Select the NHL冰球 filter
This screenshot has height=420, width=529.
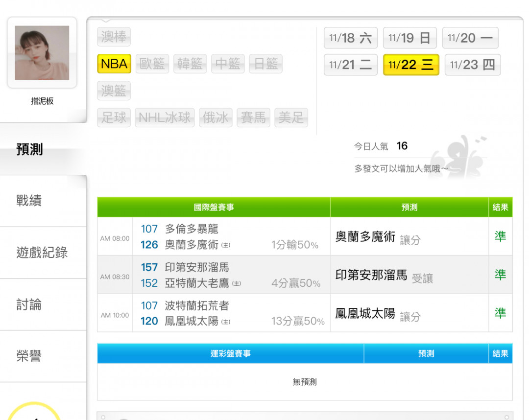click(x=165, y=117)
